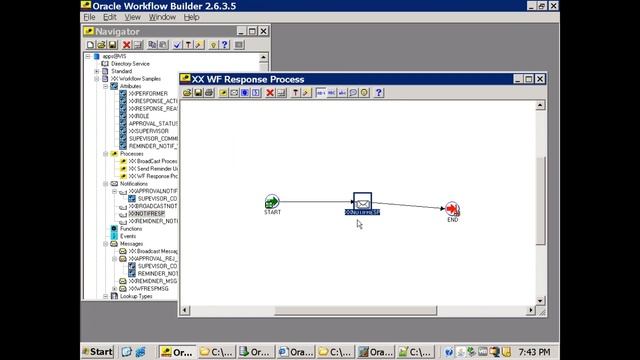Click horizontal scrollbar thumb in process window

[x=356, y=311]
